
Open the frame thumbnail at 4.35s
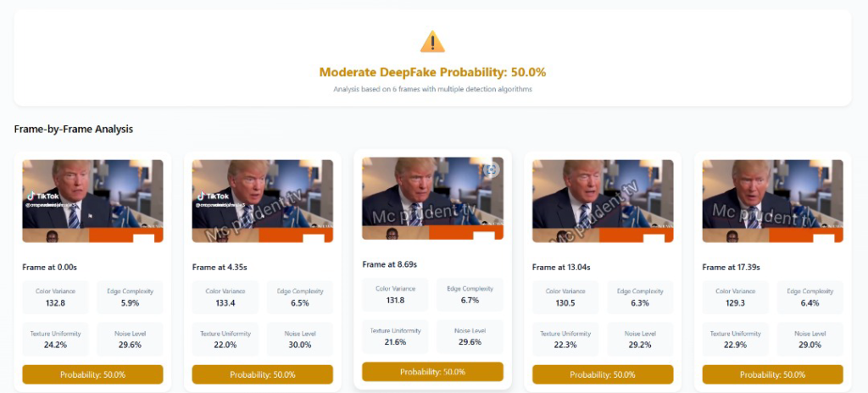263,201
